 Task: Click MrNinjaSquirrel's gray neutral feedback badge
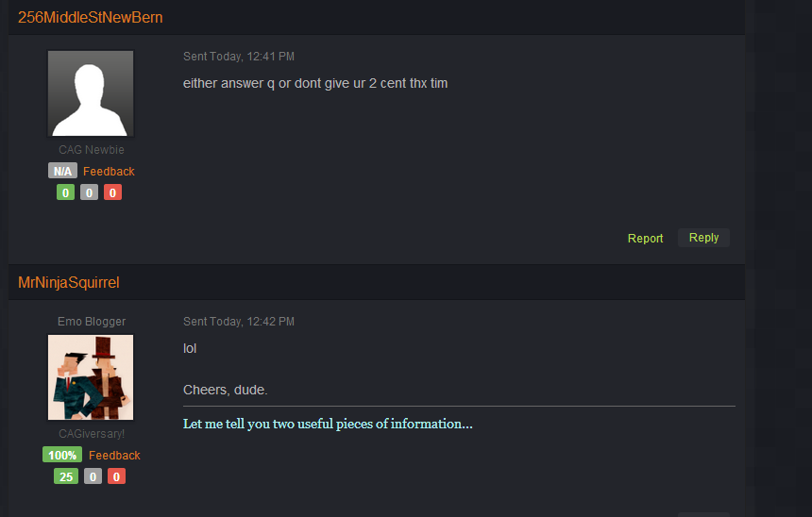click(93, 476)
